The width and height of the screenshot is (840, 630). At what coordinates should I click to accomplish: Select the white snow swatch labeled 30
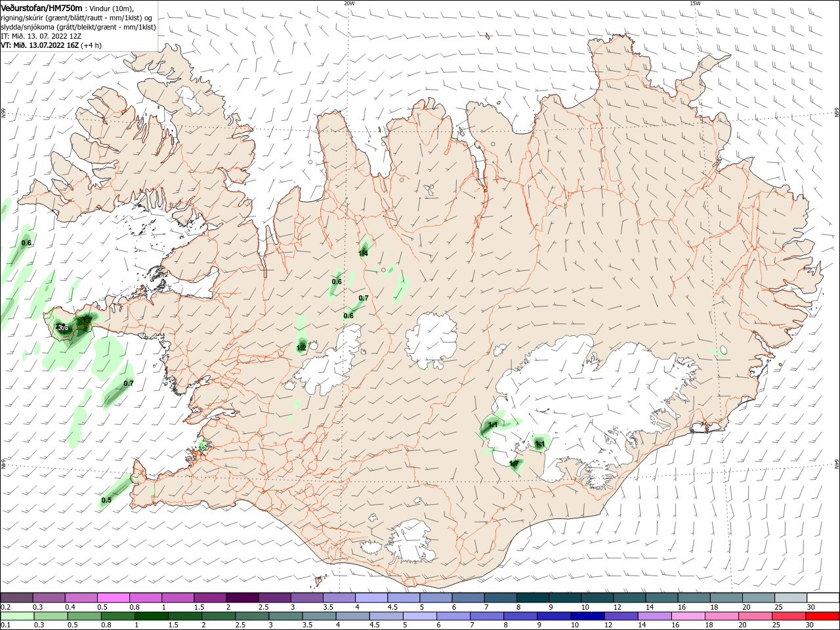(x=823, y=598)
